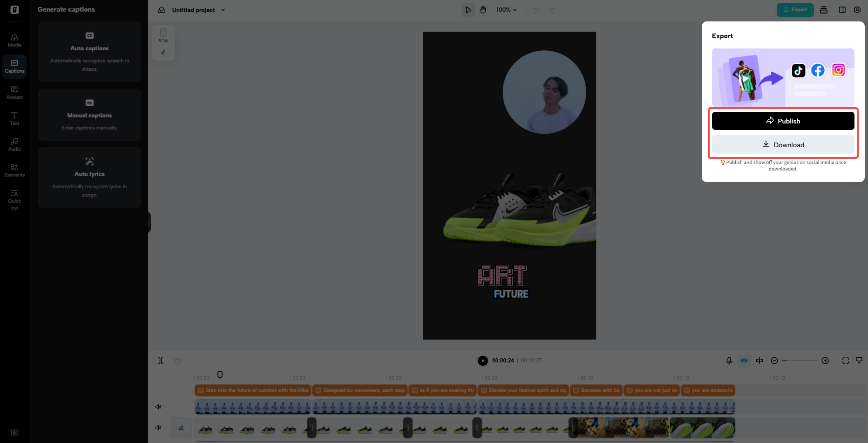The width and height of the screenshot is (868, 443).
Task: Select caption clip "Designed for movement, each step"
Action: pyautogui.click(x=360, y=390)
